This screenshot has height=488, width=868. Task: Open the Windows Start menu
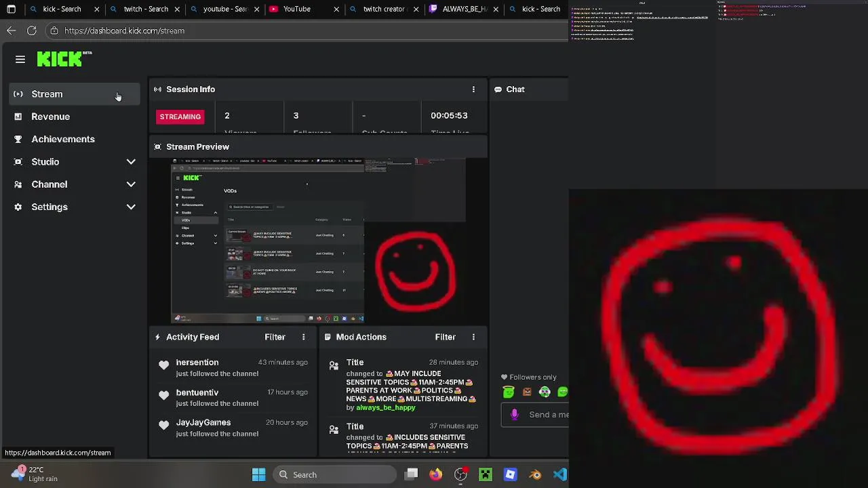coord(258,474)
